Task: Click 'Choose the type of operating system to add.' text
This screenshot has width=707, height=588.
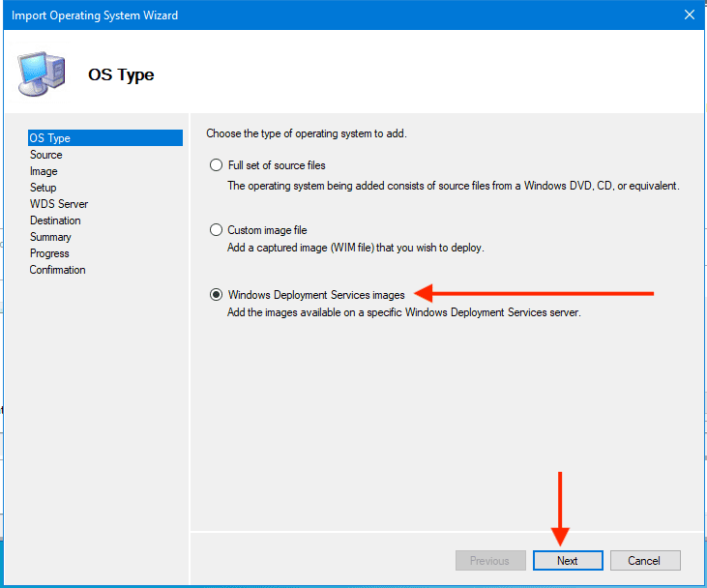Action: 307,133
